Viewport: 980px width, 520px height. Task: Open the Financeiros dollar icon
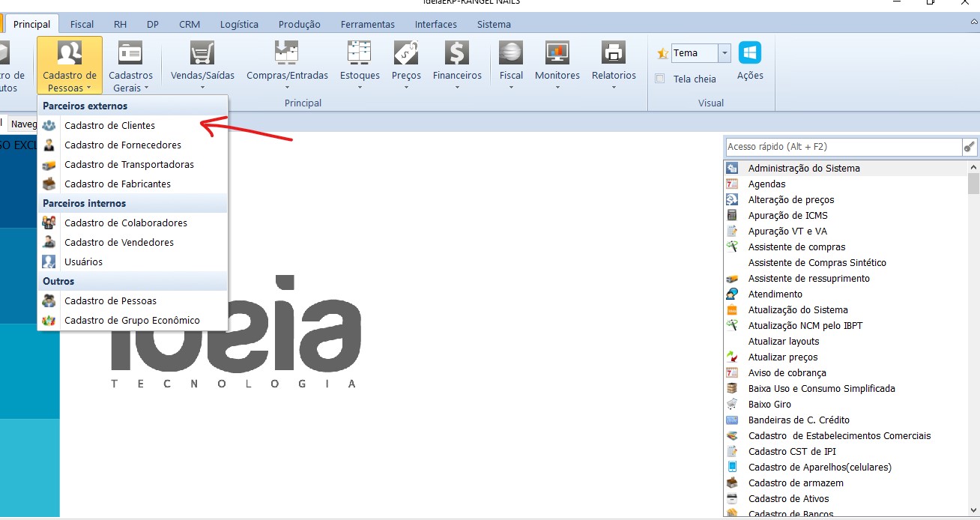click(x=456, y=54)
